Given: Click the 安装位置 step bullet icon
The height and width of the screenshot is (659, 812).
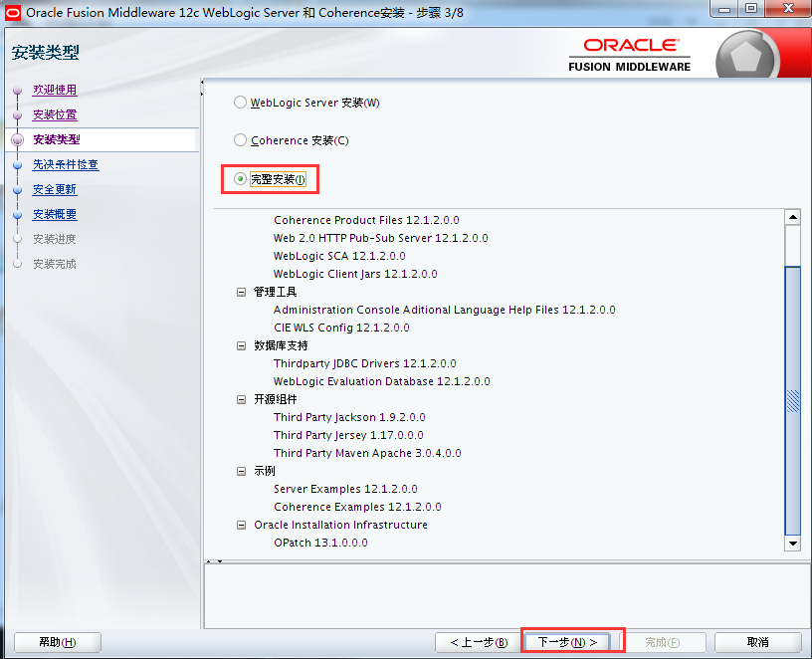Looking at the screenshot, I should tap(18, 115).
